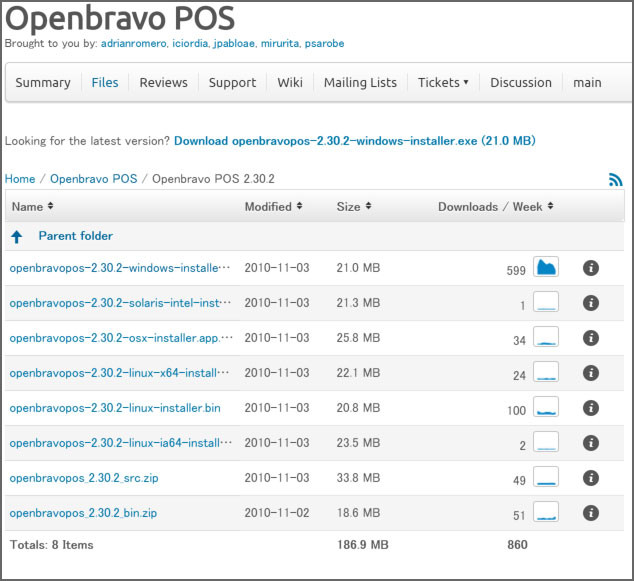Open stats chart for bin.zip file
634x581 pixels.
(546, 512)
